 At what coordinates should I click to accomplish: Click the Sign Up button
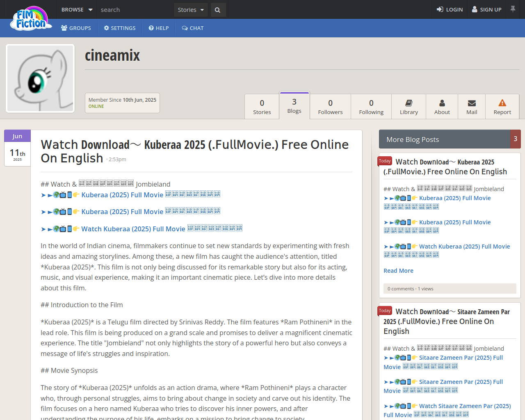(x=486, y=9)
